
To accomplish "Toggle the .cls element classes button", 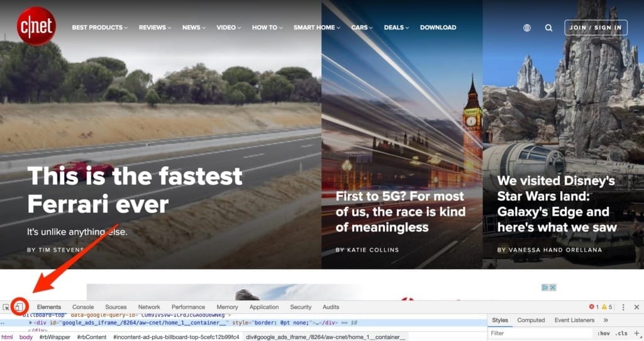I will click(x=621, y=333).
